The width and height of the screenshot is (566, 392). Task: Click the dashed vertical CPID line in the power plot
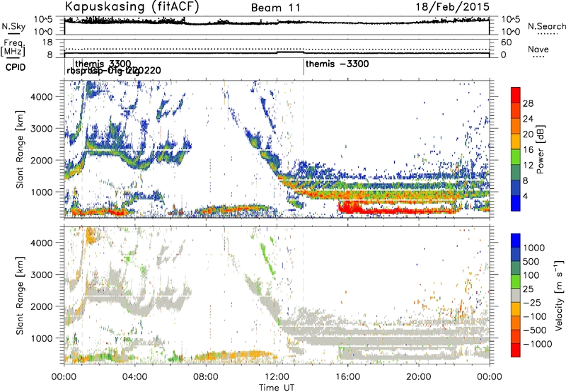tap(304, 148)
